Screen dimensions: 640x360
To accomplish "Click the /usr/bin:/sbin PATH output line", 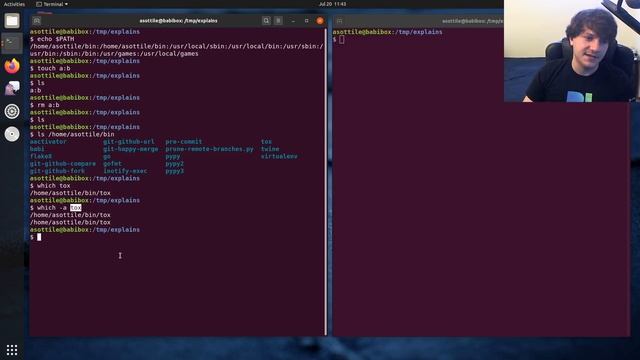I will click(114, 53).
